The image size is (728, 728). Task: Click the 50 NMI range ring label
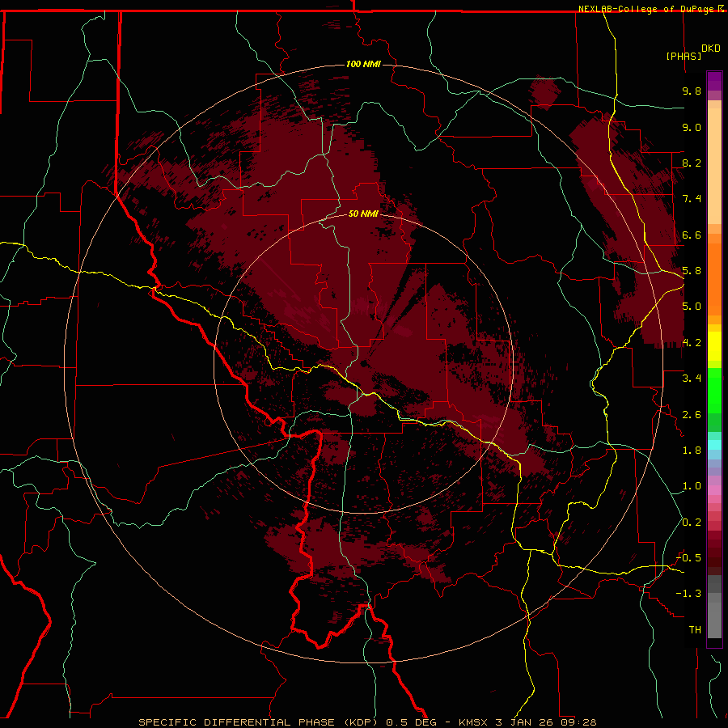coord(363,214)
